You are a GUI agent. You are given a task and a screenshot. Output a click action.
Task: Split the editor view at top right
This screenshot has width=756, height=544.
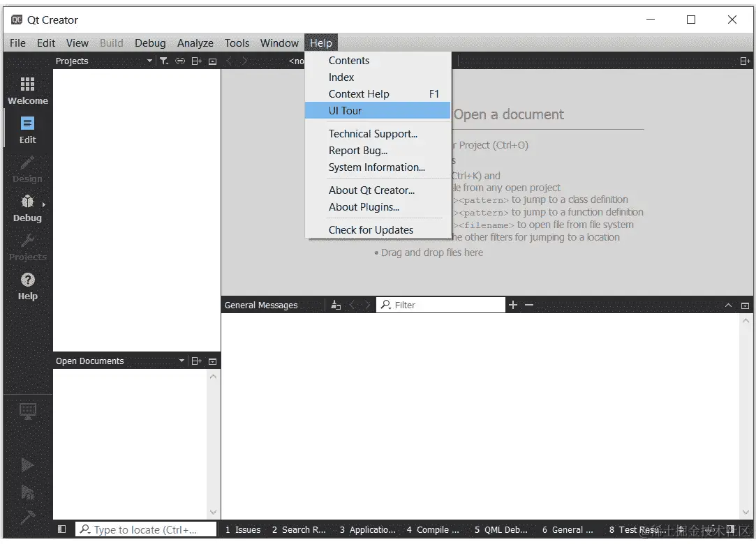745,61
